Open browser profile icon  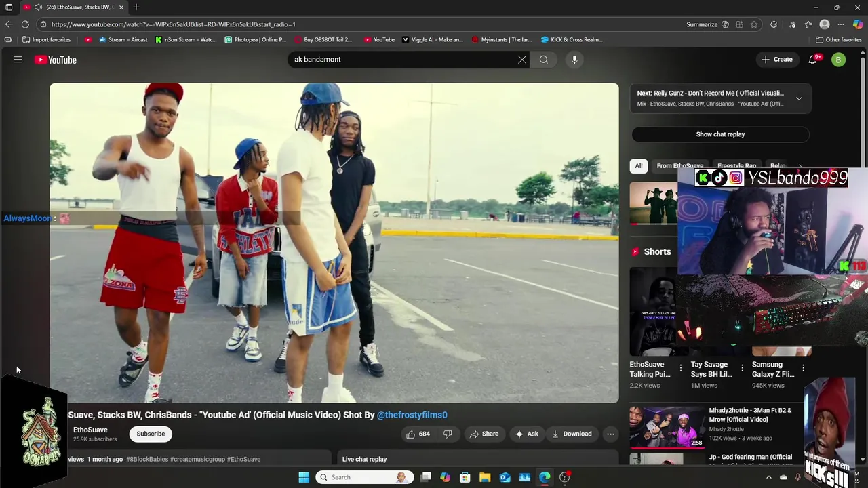[x=825, y=24]
